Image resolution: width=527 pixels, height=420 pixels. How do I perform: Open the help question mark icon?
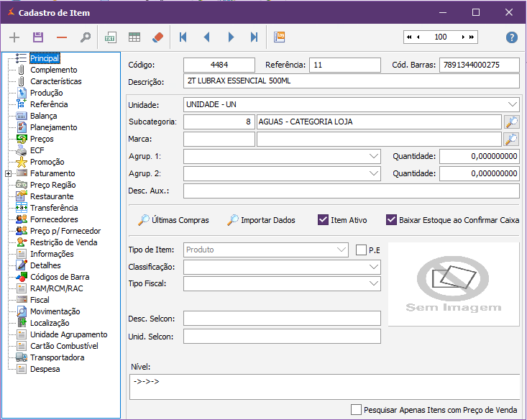512,37
